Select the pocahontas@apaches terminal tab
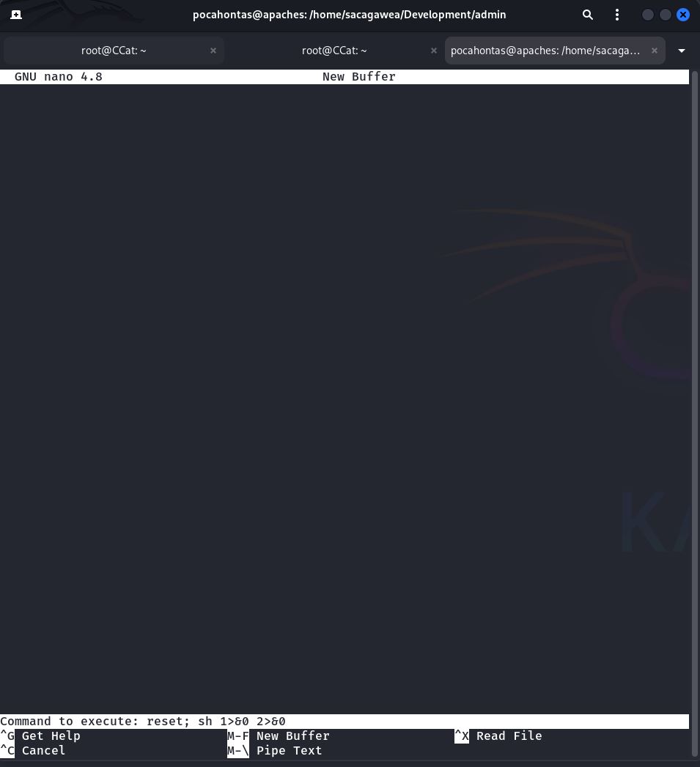Image resolution: width=700 pixels, height=767 pixels. point(545,51)
